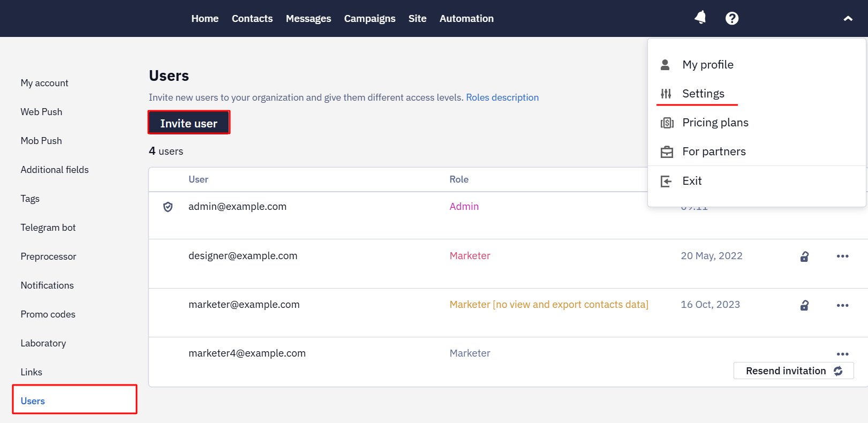Select Users in sidebar

(33, 401)
